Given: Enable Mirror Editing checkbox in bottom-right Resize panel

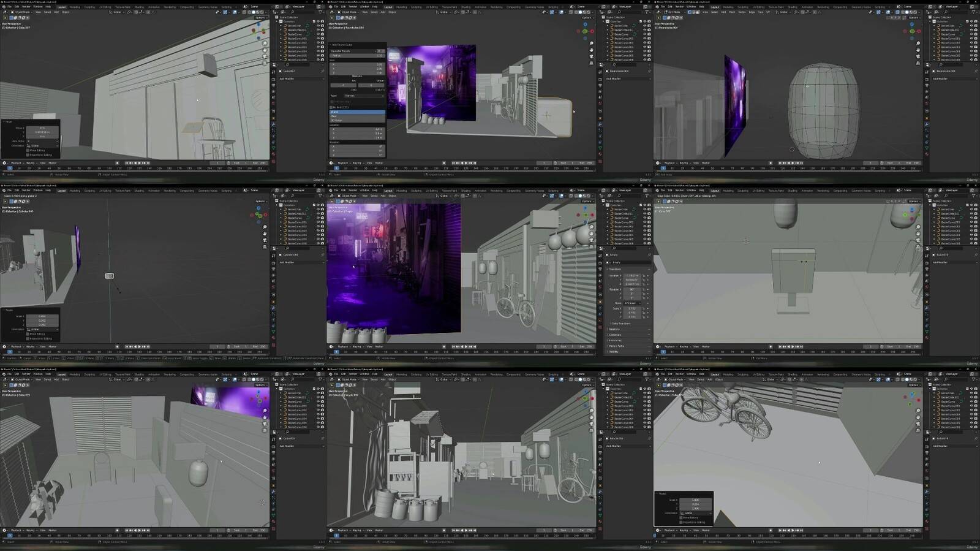Looking at the screenshot, I should (x=681, y=518).
